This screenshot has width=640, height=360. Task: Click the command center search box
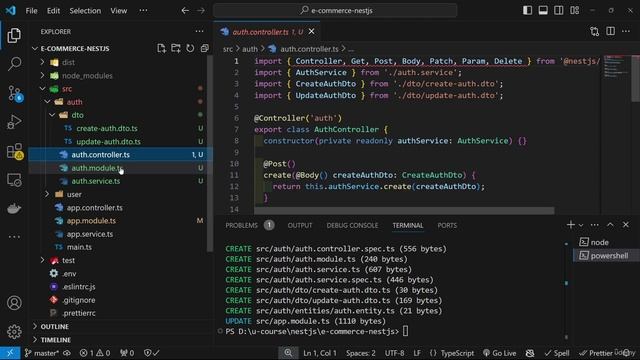pyautogui.click(x=335, y=11)
